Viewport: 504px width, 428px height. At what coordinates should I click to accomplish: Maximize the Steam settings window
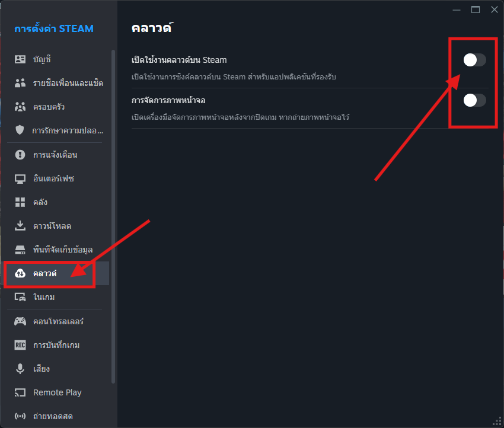(x=476, y=9)
